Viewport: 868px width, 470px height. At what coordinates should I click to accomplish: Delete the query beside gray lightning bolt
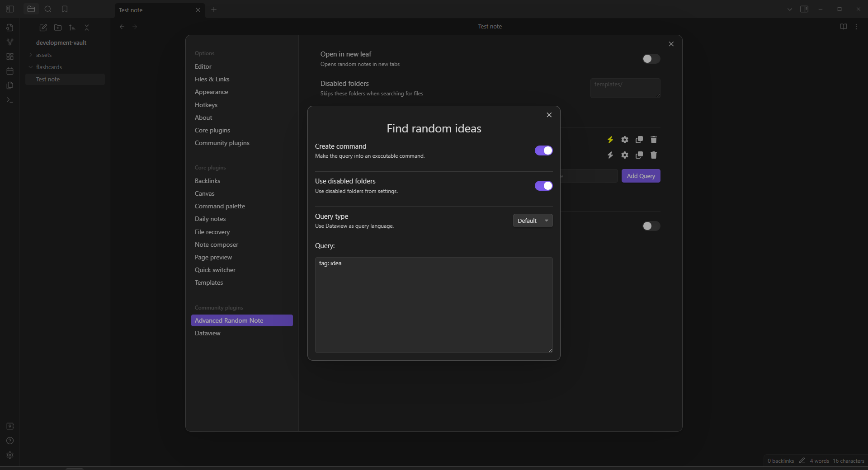(x=654, y=155)
